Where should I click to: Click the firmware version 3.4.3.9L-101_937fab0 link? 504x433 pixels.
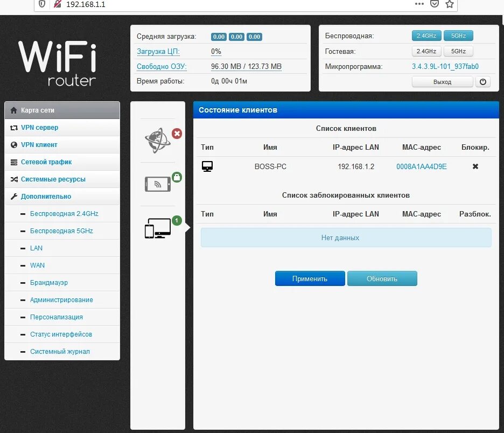point(445,67)
